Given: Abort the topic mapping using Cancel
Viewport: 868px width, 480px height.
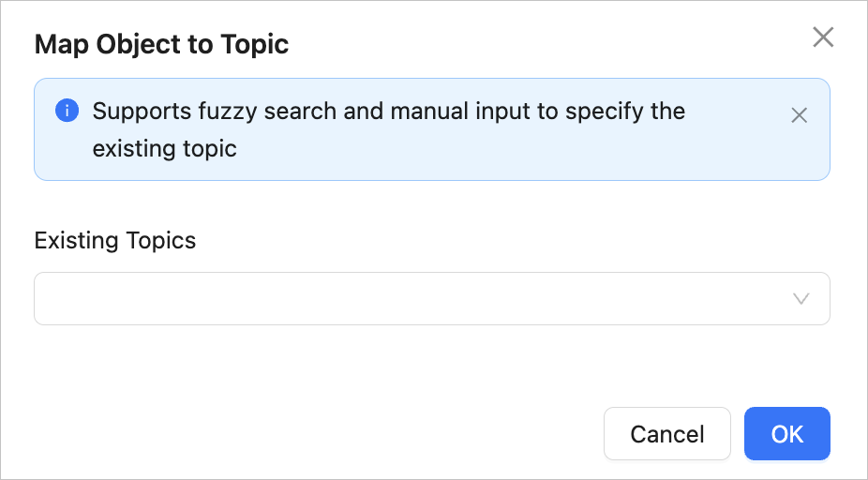Looking at the screenshot, I should click(x=666, y=434).
